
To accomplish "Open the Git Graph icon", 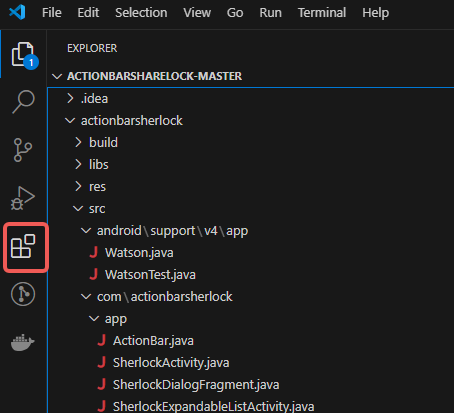I will (x=23, y=294).
